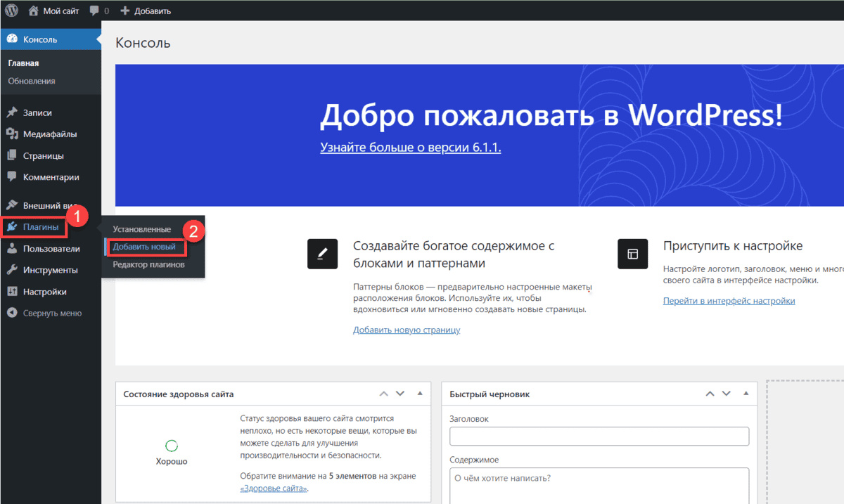Move Состояние здоровья сайта panel down
The height and width of the screenshot is (504, 844).
tap(400, 394)
